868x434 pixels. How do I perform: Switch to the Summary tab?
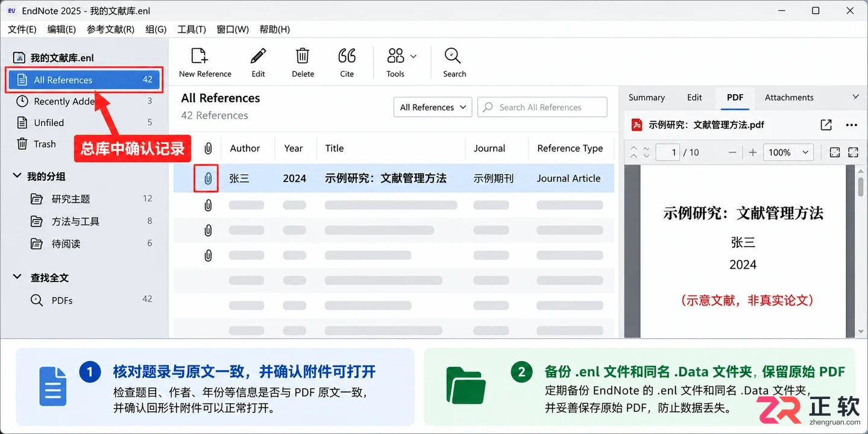646,97
